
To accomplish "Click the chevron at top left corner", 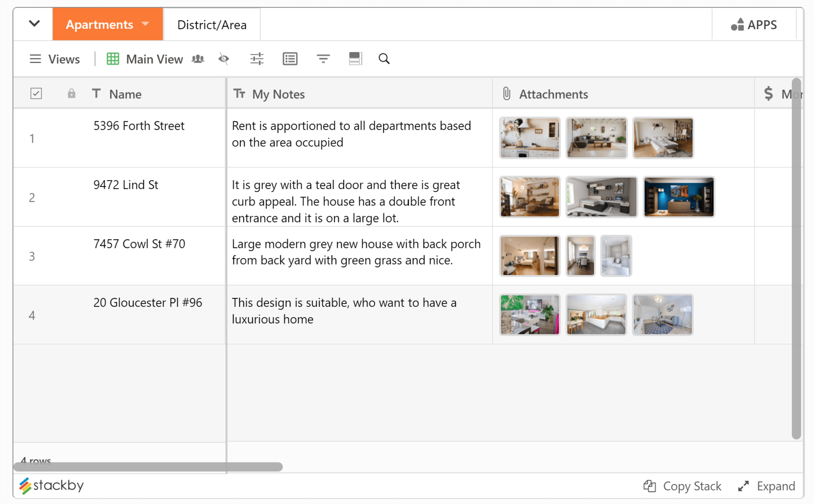I will (x=33, y=24).
